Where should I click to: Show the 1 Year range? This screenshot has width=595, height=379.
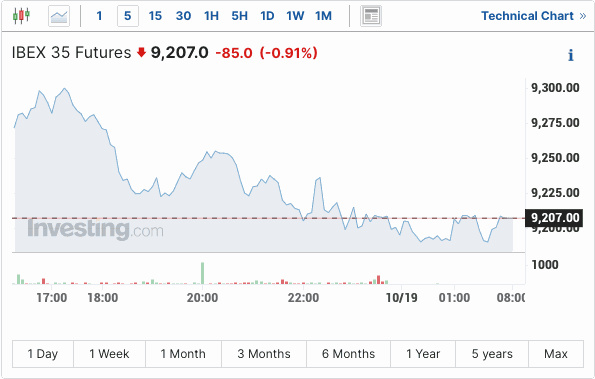423,354
